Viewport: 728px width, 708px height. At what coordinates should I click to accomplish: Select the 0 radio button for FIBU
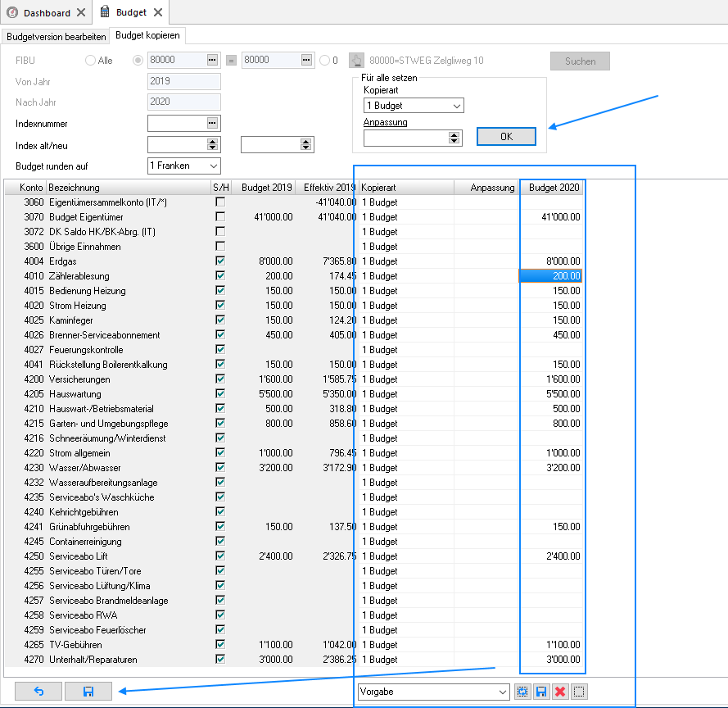pyautogui.click(x=325, y=61)
